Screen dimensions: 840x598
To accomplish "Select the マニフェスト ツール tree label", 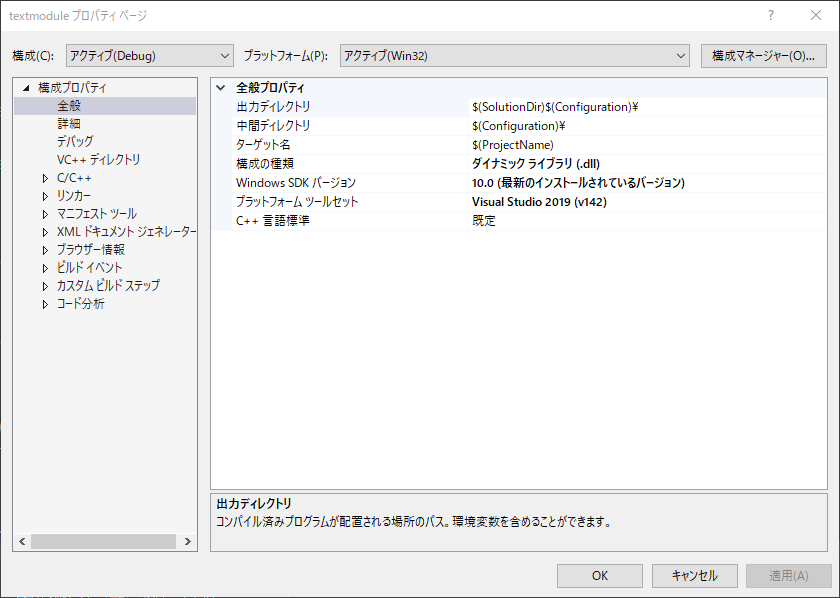I will (97, 214).
